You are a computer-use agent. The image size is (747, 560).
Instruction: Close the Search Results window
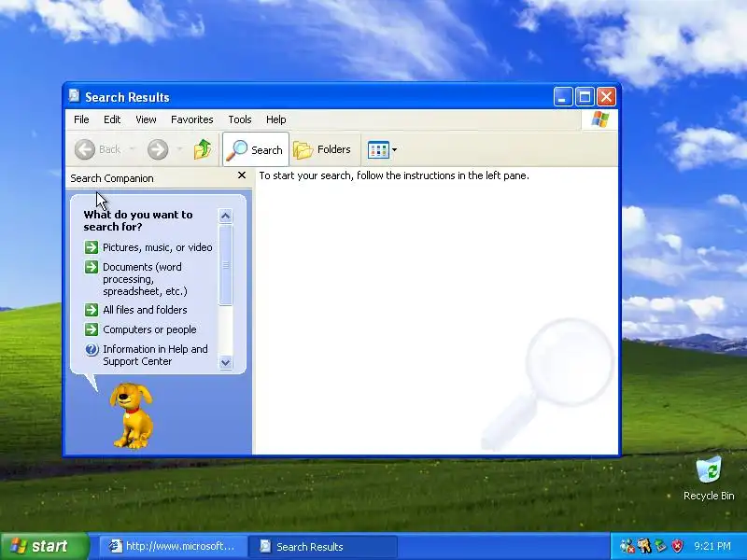pos(606,97)
